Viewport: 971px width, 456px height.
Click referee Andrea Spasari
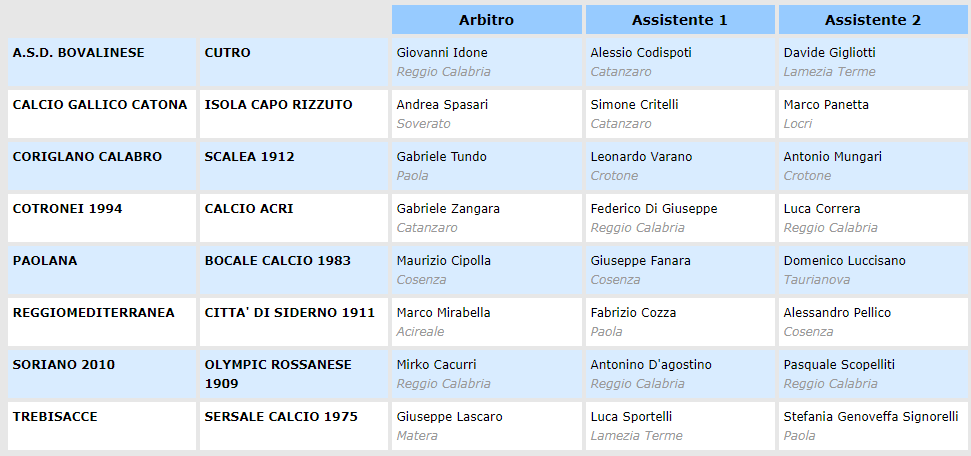tap(442, 104)
